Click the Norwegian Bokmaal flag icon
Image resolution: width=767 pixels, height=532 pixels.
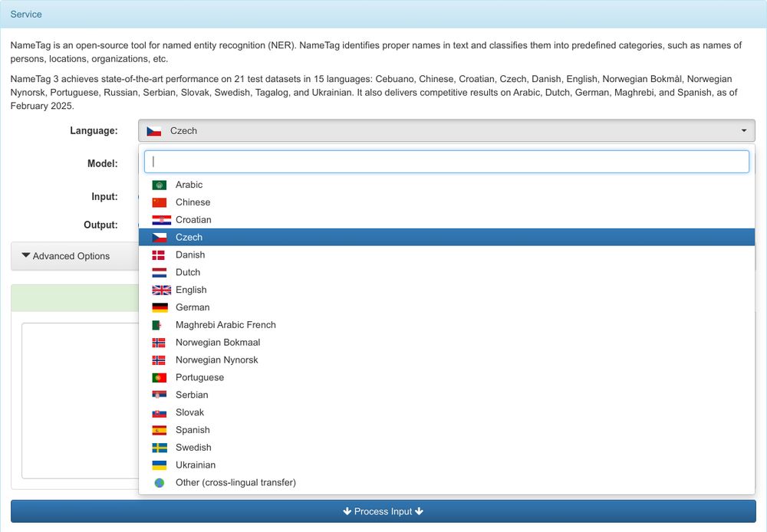[159, 343]
